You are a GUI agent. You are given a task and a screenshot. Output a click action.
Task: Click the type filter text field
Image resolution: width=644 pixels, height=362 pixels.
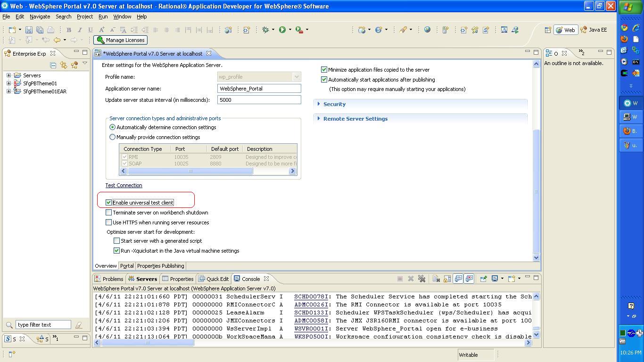(42, 324)
